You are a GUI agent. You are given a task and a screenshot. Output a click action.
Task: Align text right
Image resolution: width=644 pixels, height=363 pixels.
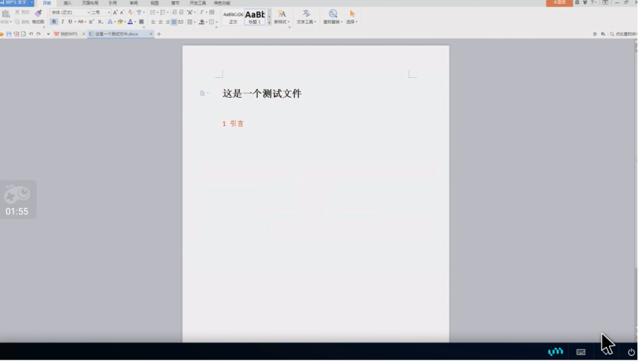pyautogui.click(x=167, y=22)
